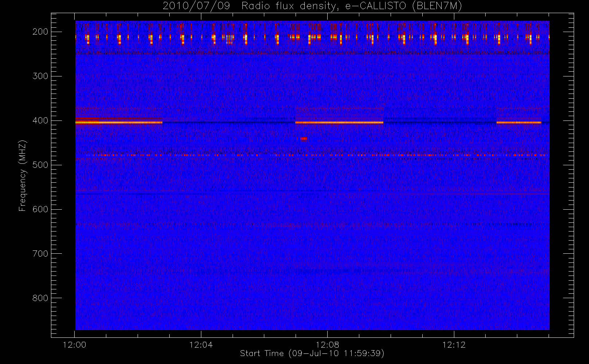Click the 600 frequency tick label
The height and width of the screenshot is (364, 589).
[40, 209]
